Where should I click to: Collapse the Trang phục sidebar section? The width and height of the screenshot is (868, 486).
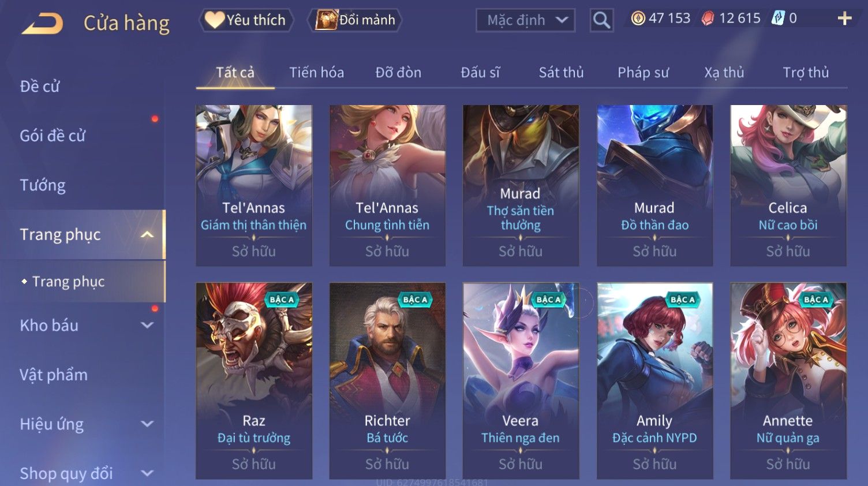[x=147, y=234]
